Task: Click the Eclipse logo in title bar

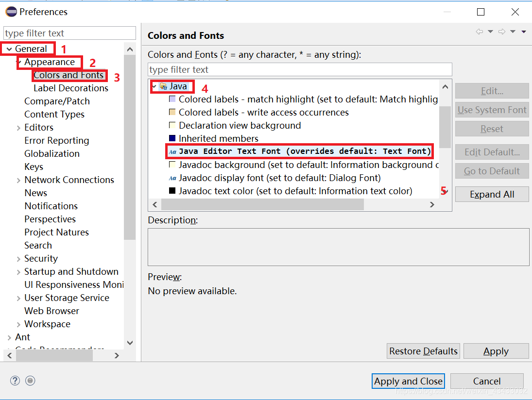Action: point(11,12)
